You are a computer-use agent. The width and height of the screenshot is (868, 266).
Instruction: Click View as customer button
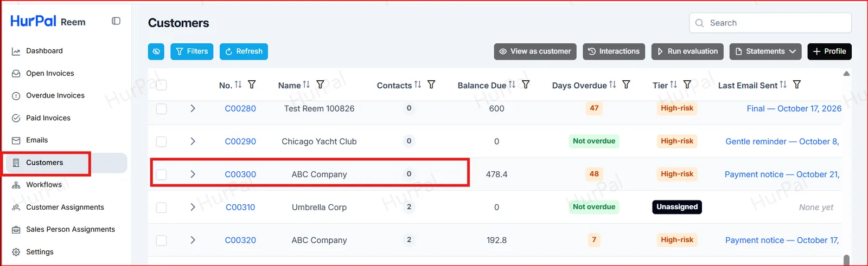click(x=535, y=51)
